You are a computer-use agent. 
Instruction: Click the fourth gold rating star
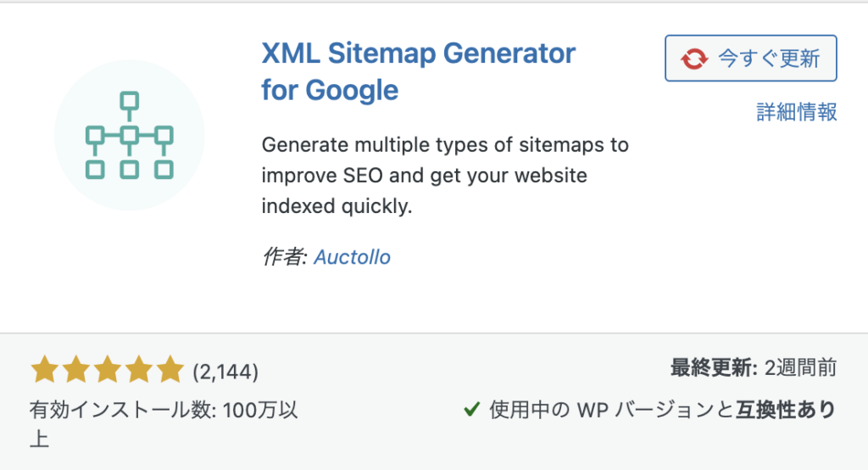(x=139, y=370)
